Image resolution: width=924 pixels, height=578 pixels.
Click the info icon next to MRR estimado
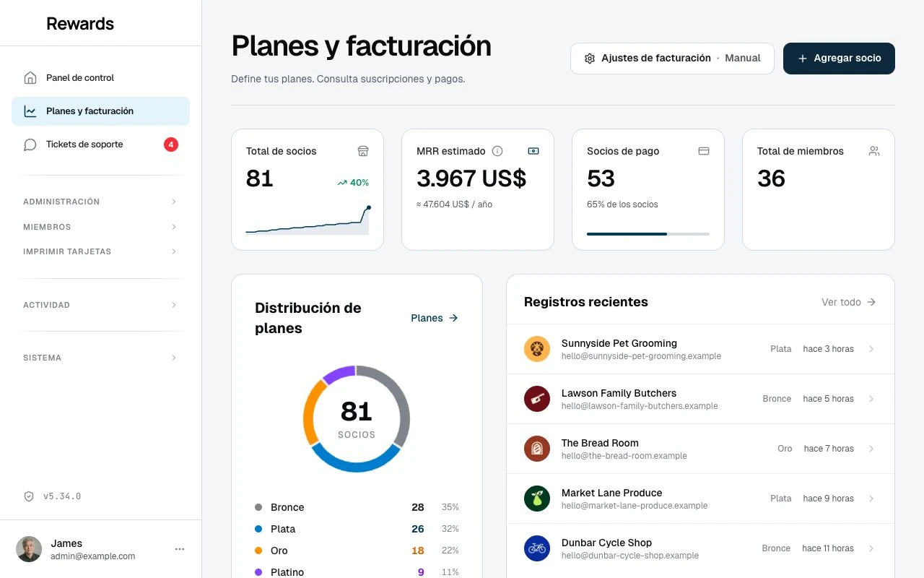point(497,151)
